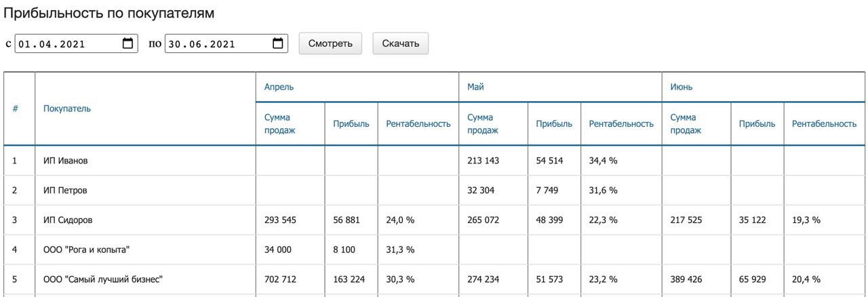Click profitability value 23,2 %
868x297 pixels.
[x=603, y=279]
